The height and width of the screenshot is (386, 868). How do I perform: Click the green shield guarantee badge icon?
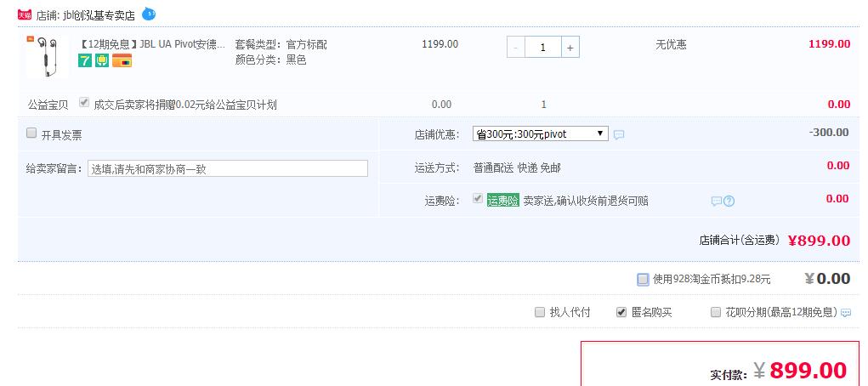[102, 60]
